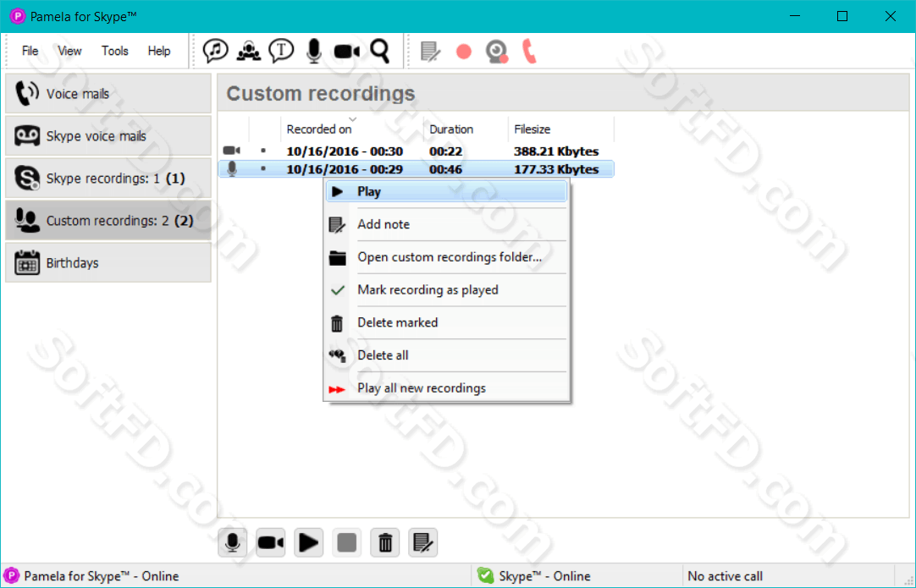Click the bottom video camera record button
Screen dimensions: 916x588
pyautogui.click(x=270, y=543)
